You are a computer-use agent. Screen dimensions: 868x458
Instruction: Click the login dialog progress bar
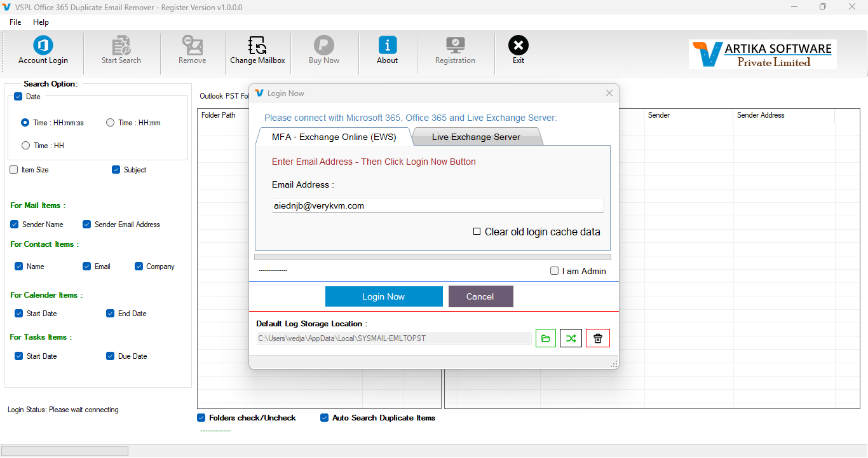pos(433,258)
